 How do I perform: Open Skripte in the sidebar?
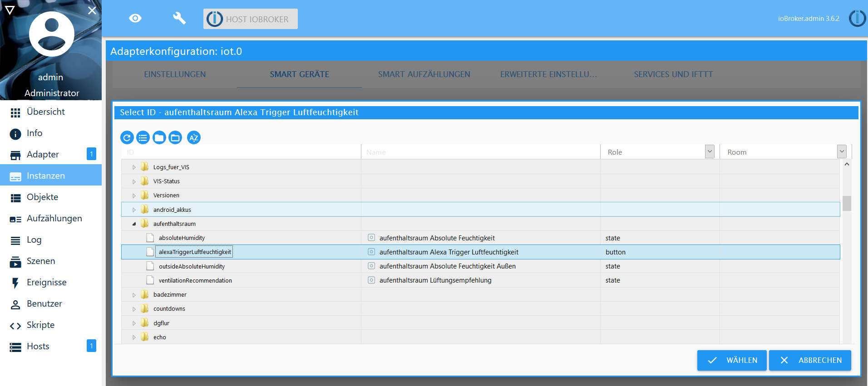pyautogui.click(x=51, y=325)
